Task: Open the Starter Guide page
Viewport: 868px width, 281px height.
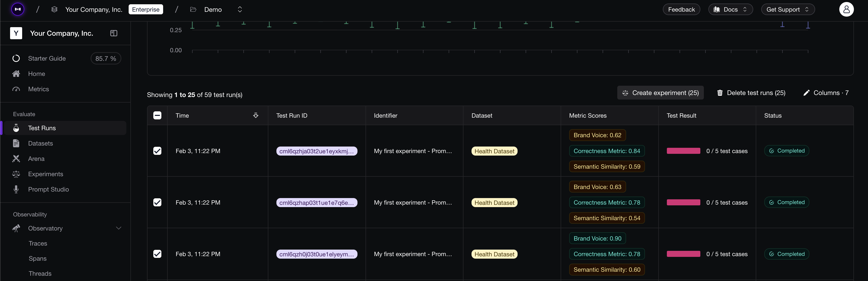Action: (47, 59)
